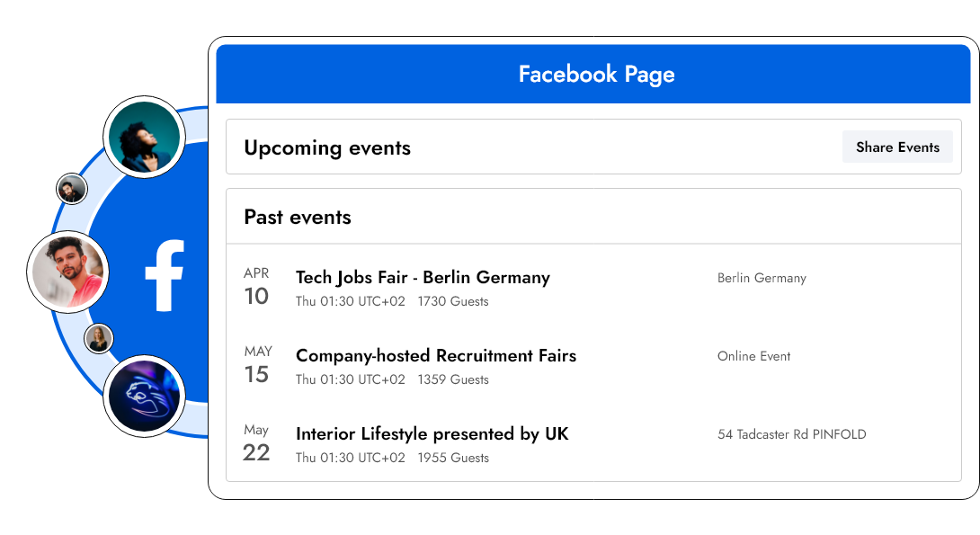Click the glowing blue panther avatar
Image resolution: width=980 pixels, height=535 pixels.
145,397
